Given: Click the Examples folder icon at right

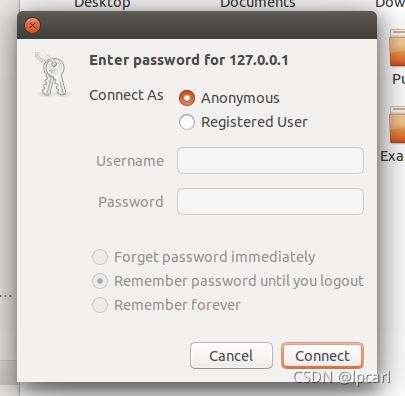Looking at the screenshot, I should click(x=397, y=125).
